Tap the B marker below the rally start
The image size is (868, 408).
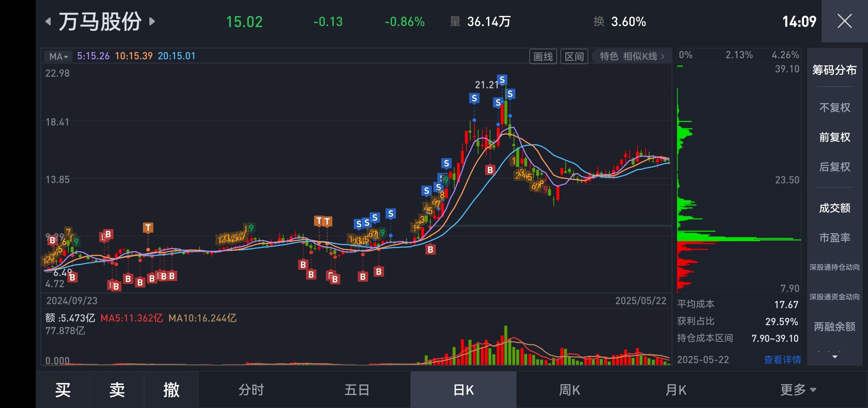point(430,249)
